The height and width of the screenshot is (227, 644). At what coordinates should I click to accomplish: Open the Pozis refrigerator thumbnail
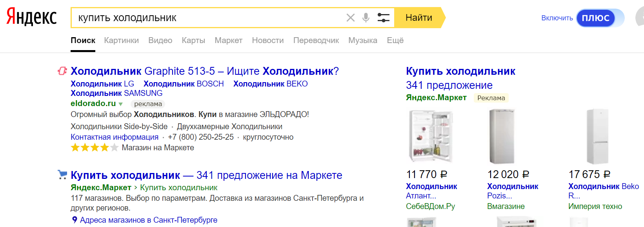502,136
